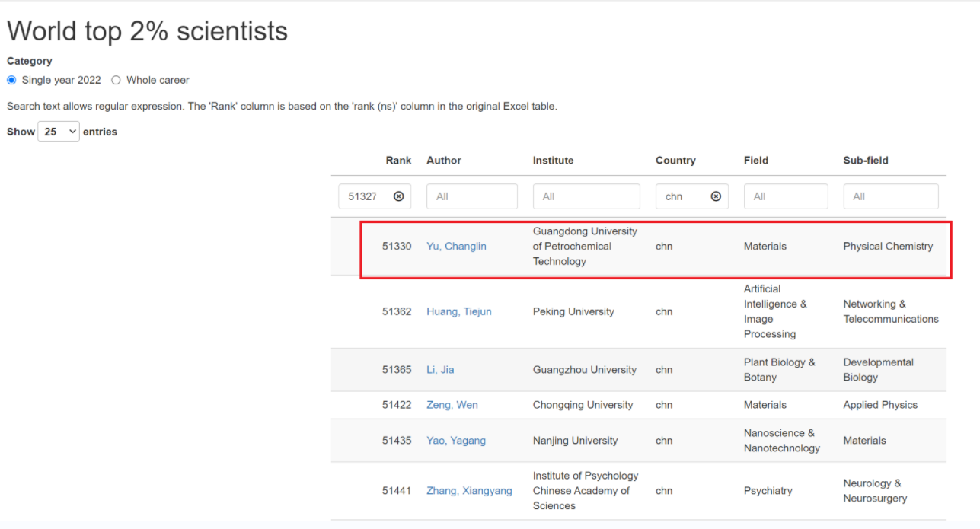Open author link 'Zhang, Xiangyang'
The image size is (980, 529).
469,491
